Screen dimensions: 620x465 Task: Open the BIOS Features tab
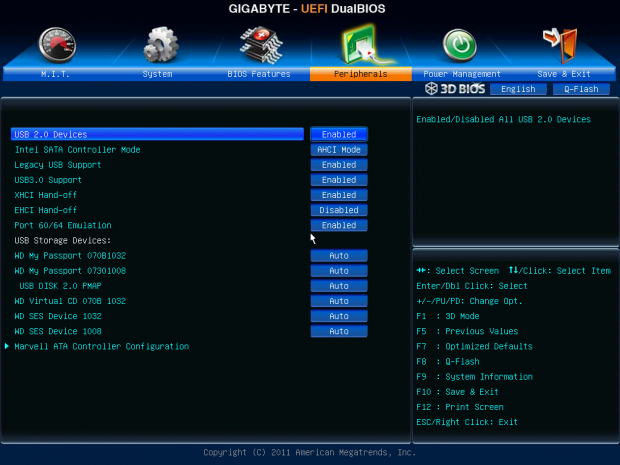(259, 74)
